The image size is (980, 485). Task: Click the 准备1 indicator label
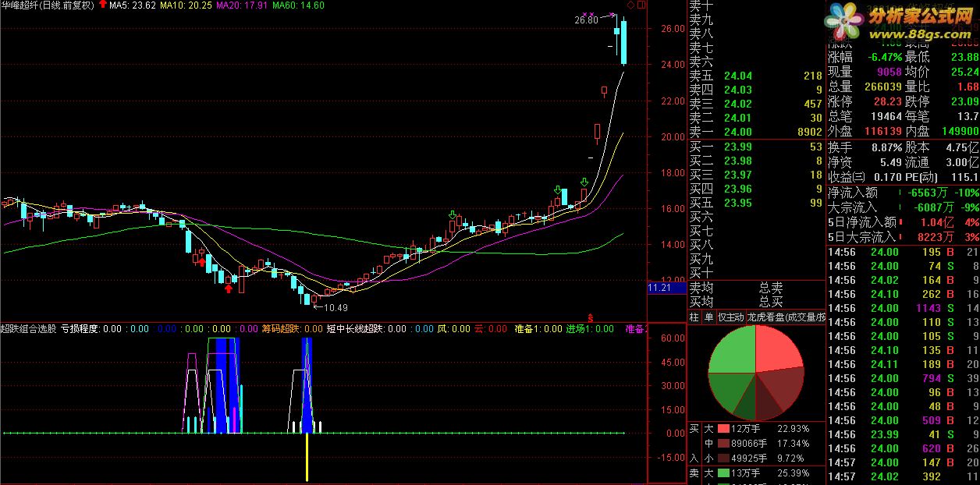click(527, 329)
